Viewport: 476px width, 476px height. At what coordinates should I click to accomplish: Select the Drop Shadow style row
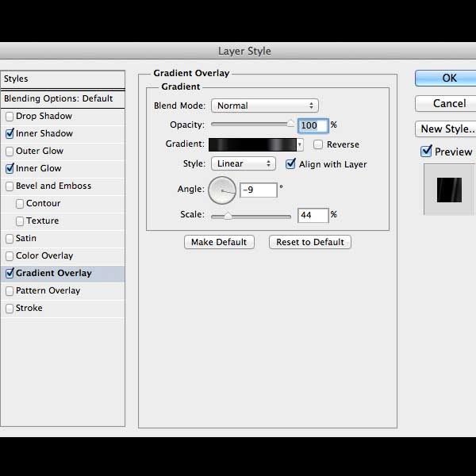click(x=63, y=117)
